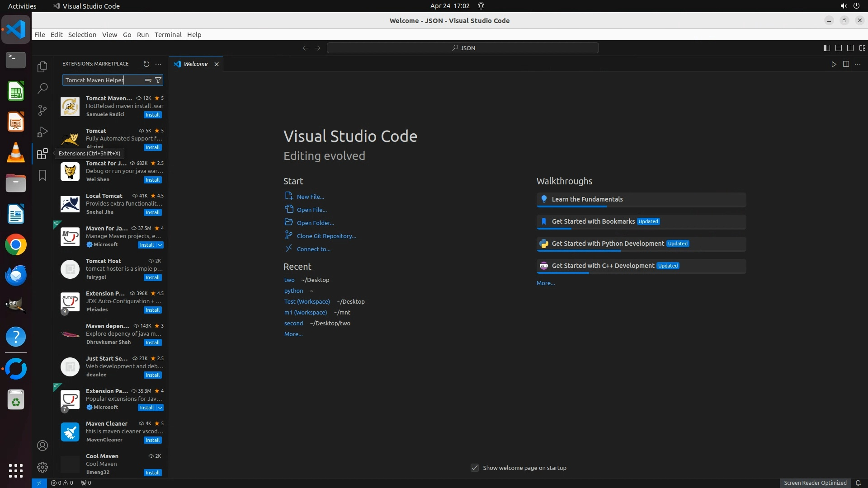Screen dimensions: 868x488
Task: Open the Bookmarks activity bar icon
Action: (42, 175)
